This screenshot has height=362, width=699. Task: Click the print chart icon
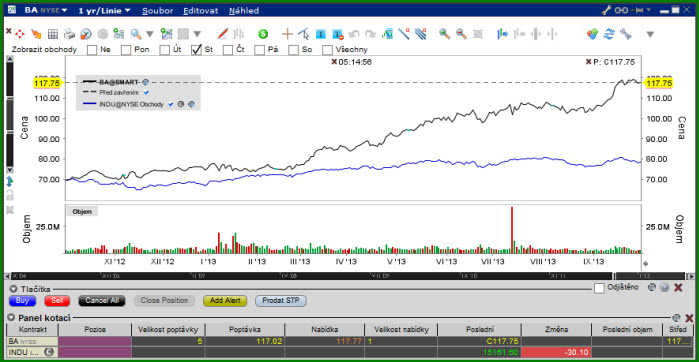pyautogui.click(x=69, y=33)
